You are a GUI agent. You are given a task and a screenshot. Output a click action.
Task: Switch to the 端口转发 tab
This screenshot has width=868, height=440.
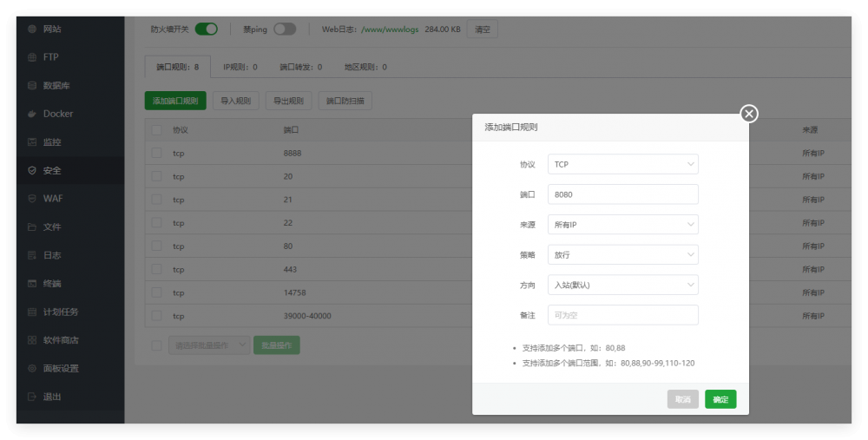300,67
